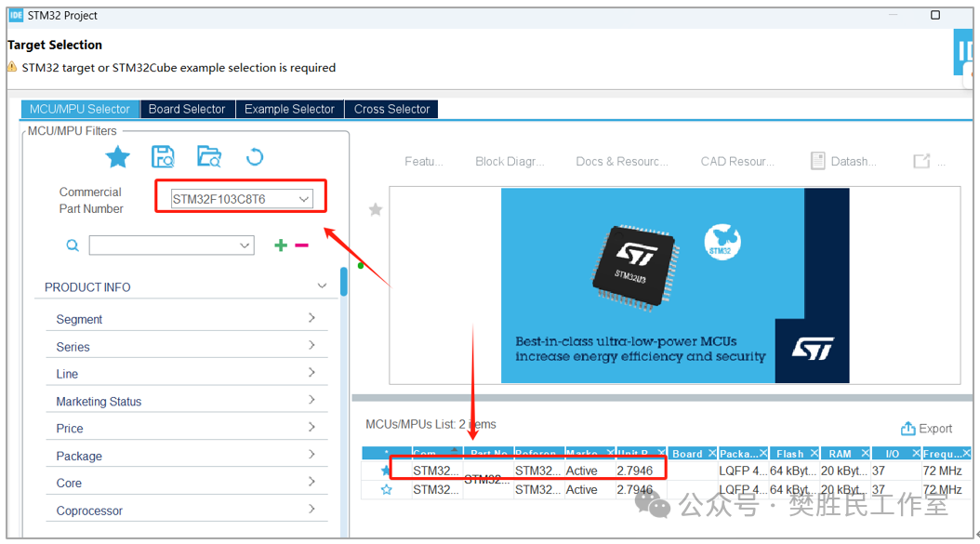This screenshot has width=980, height=544.
Task: Remove the Packa... column with its X icon
Action: pyautogui.click(x=763, y=453)
